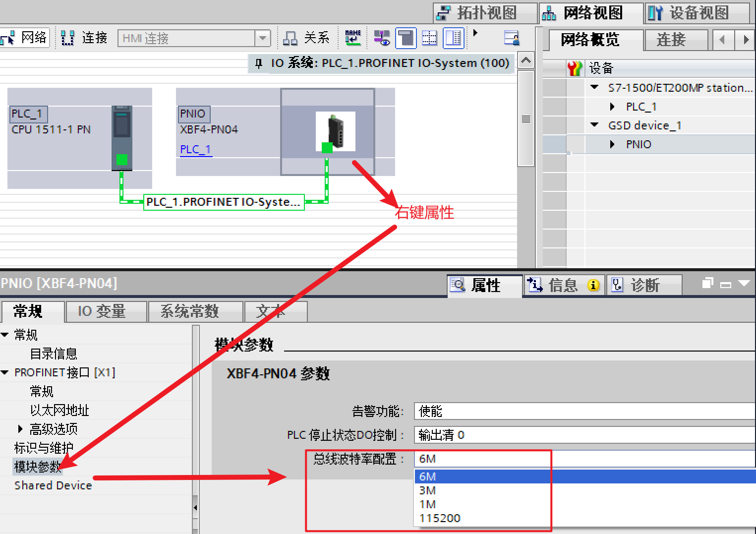
Task: Toggle the connections (连接) mode button
Action: (84, 38)
